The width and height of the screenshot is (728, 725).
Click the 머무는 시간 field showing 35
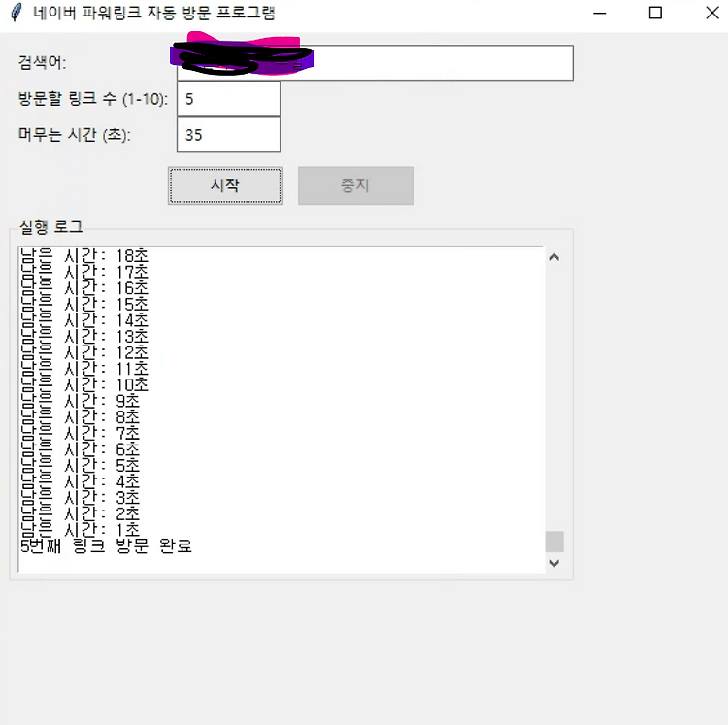click(228, 135)
